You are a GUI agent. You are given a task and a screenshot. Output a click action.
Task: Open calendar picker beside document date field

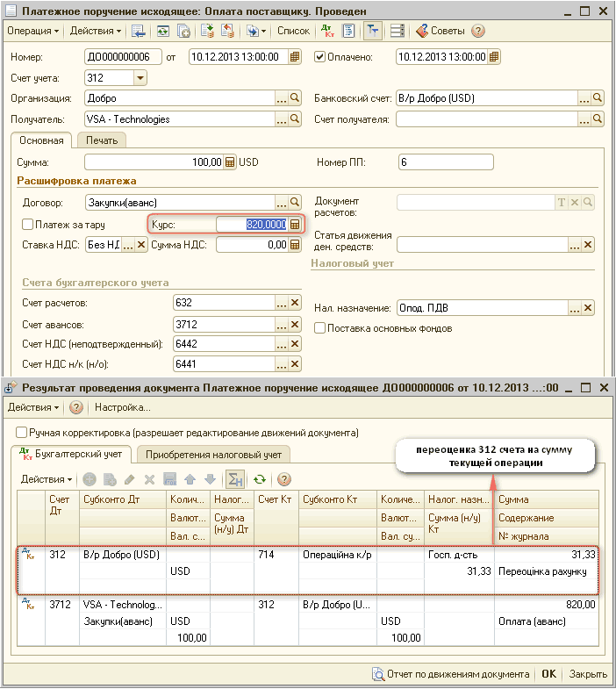[x=295, y=57]
